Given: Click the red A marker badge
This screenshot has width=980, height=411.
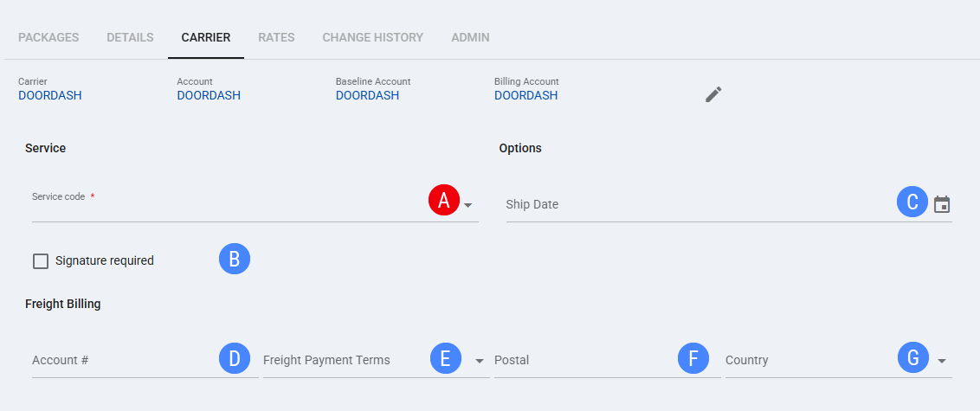Looking at the screenshot, I should point(444,201).
